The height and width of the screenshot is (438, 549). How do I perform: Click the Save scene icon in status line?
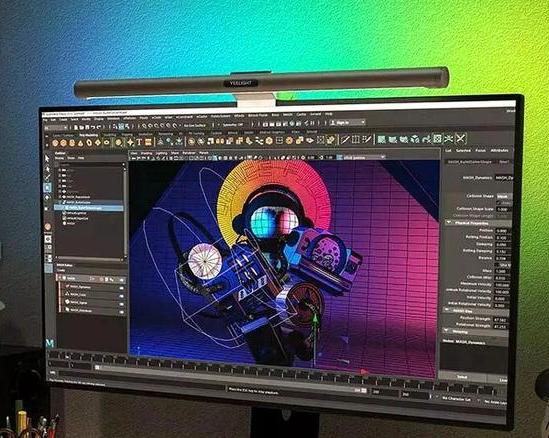pyautogui.click(x=88, y=127)
